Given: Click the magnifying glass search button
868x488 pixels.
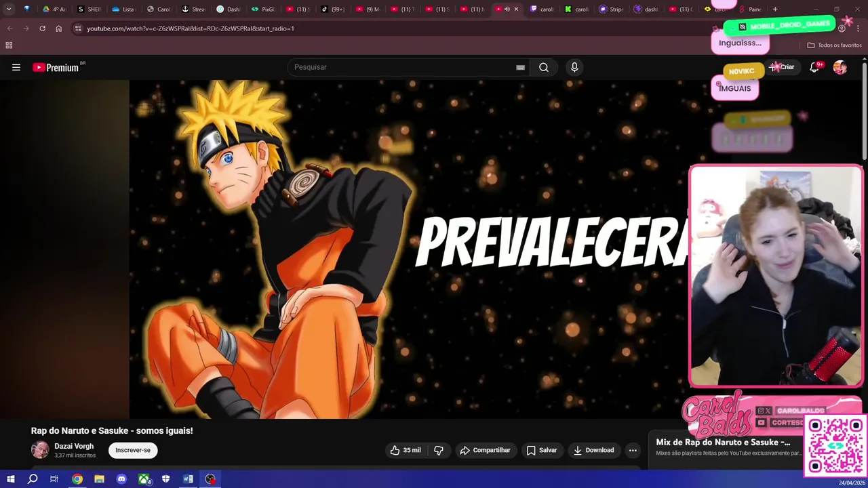Looking at the screenshot, I should click(544, 67).
